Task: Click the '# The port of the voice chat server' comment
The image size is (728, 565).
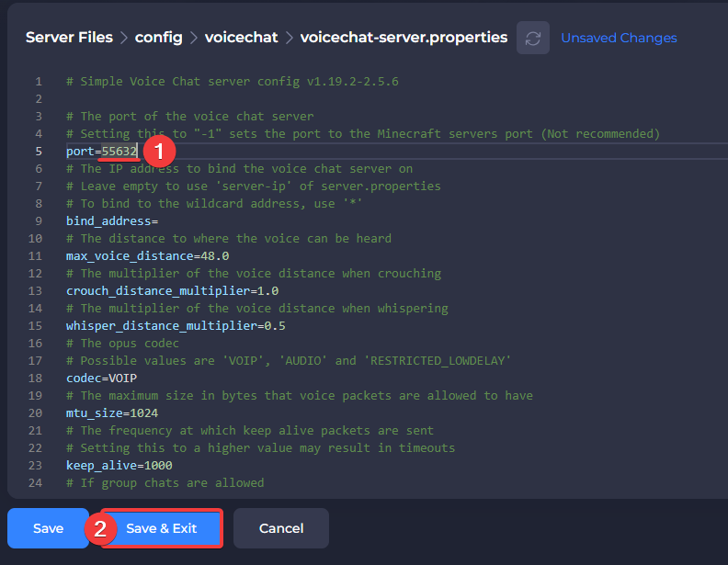Action: [x=190, y=117]
